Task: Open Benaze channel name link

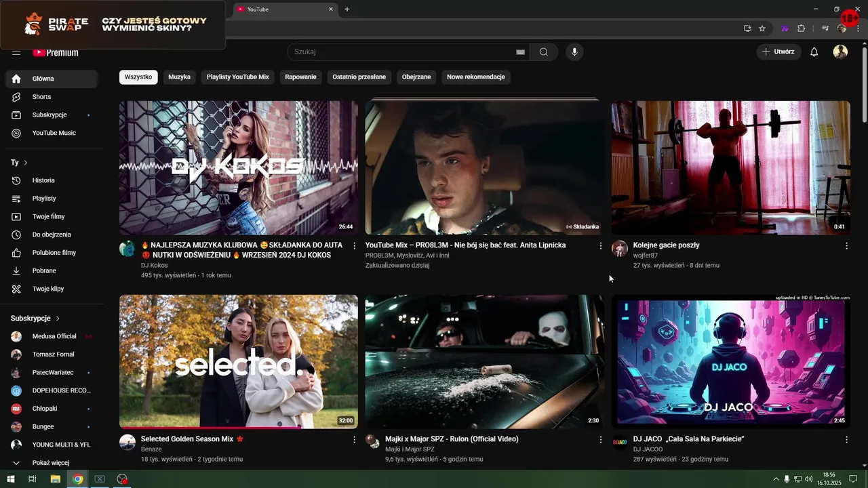Action: (x=152, y=449)
